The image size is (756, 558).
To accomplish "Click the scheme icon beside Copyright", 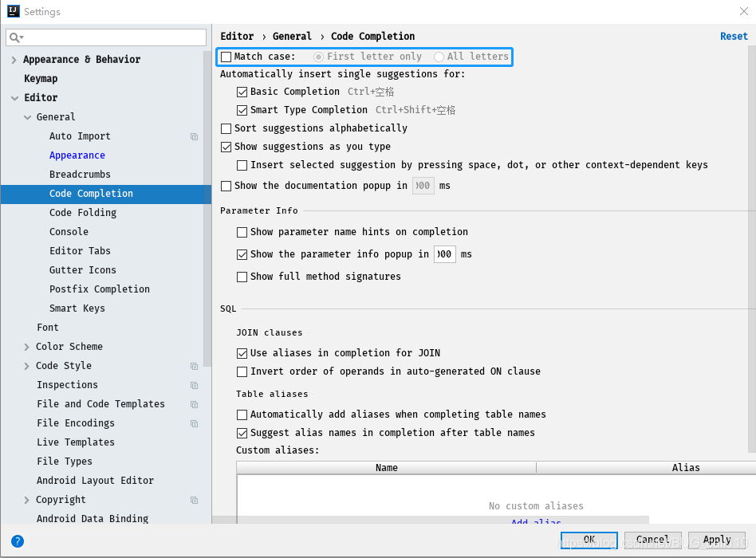I will coord(193,499).
